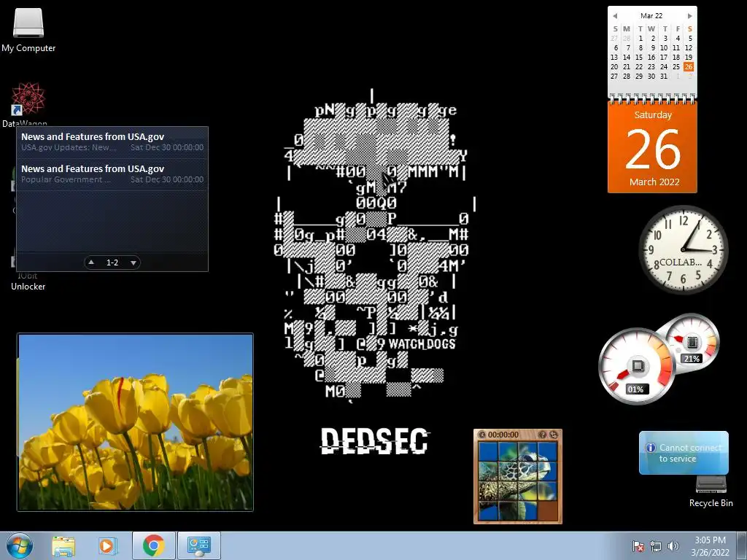Open the network icon in system tray
The image size is (747, 560).
[x=656, y=546]
